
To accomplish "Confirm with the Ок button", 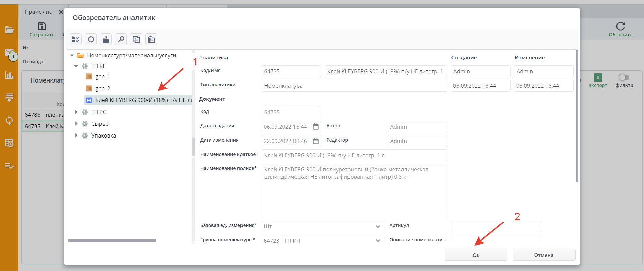I will [x=476, y=255].
